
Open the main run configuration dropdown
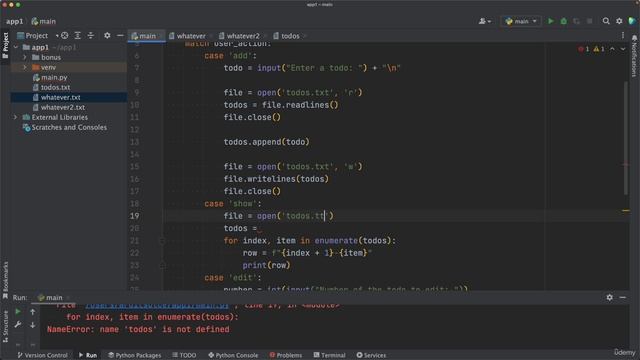click(x=521, y=21)
